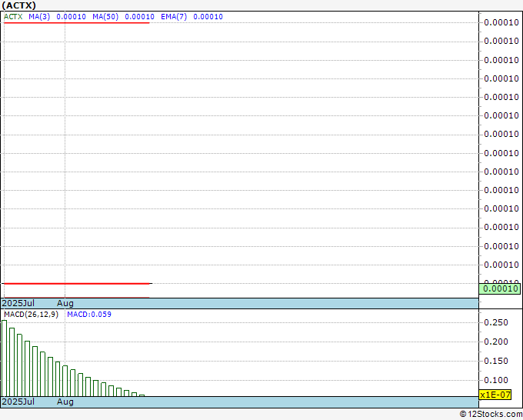This screenshot has height=420, width=523.
Task: Select the 2025Jul marker on price chart axis
Action: click(18, 304)
